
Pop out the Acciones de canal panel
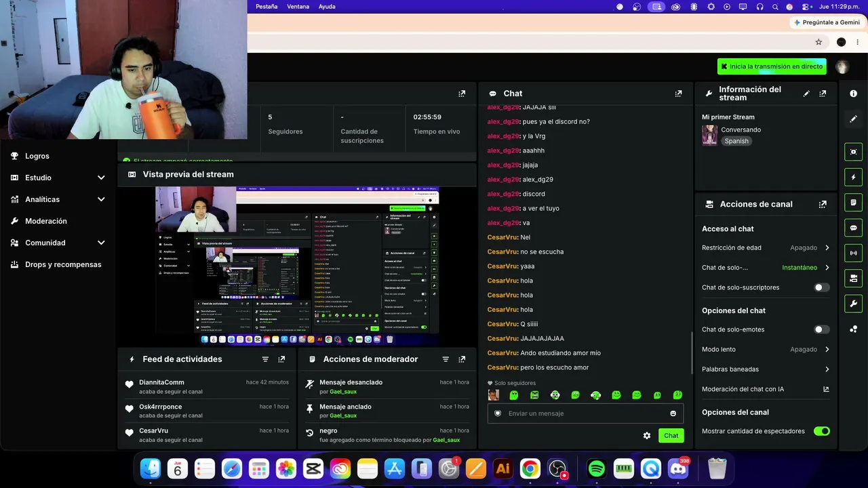pos(823,204)
